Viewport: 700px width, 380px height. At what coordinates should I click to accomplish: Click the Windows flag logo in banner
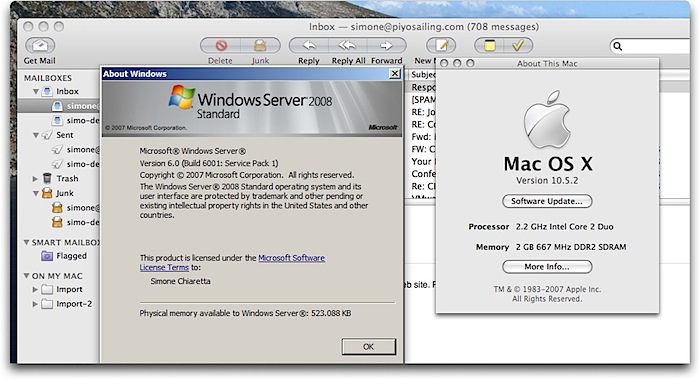point(182,97)
